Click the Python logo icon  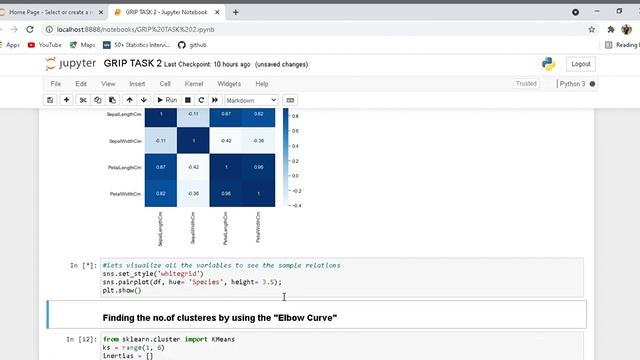tap(549, 64)
